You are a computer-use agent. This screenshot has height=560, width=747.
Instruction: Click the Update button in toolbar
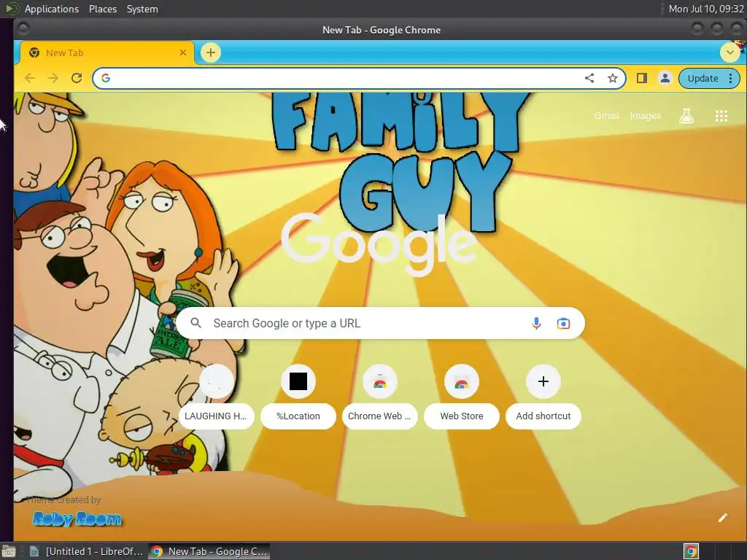click(x=703, y=78)
